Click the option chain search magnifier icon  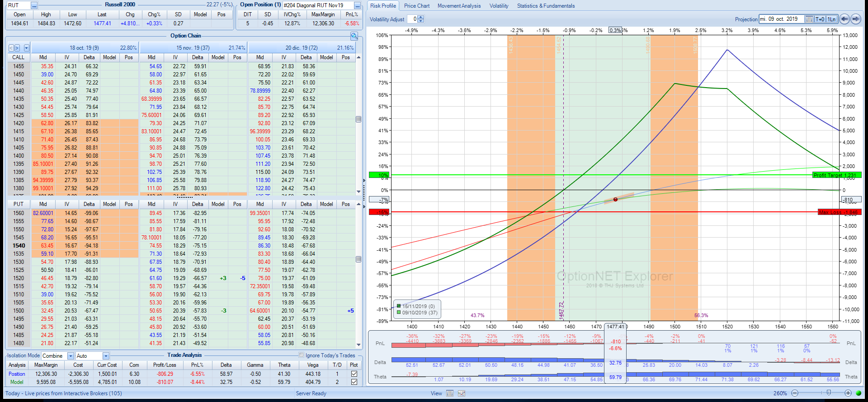(354, 36)
